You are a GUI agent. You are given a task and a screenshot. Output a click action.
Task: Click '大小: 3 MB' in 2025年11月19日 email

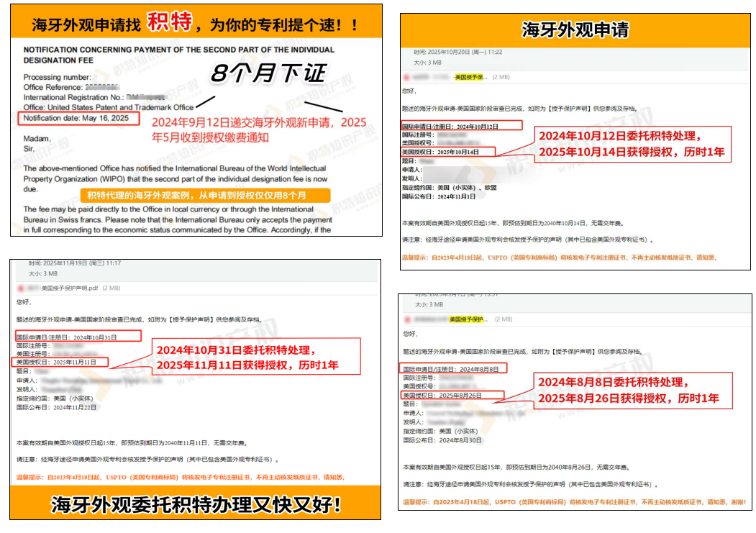point(43,273)
